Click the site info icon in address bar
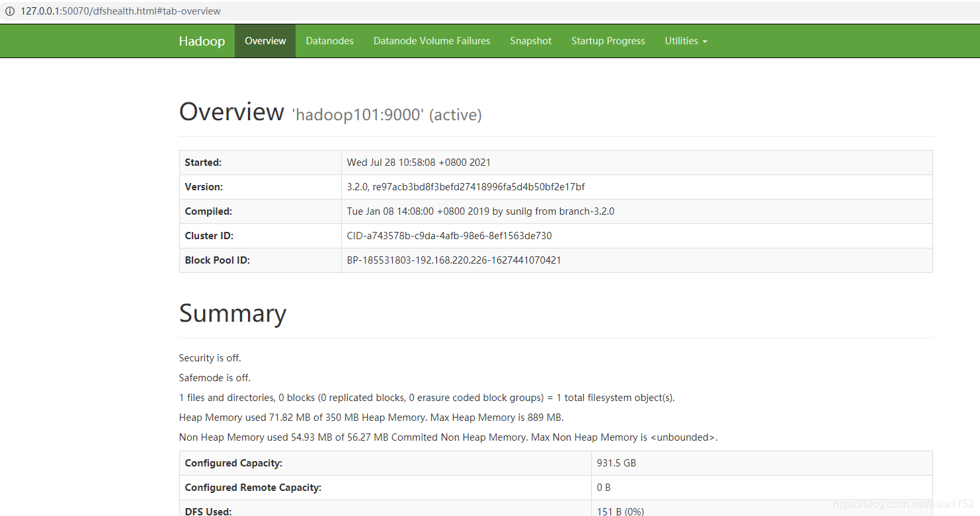980x516 pixels. [x=10, y=11]
